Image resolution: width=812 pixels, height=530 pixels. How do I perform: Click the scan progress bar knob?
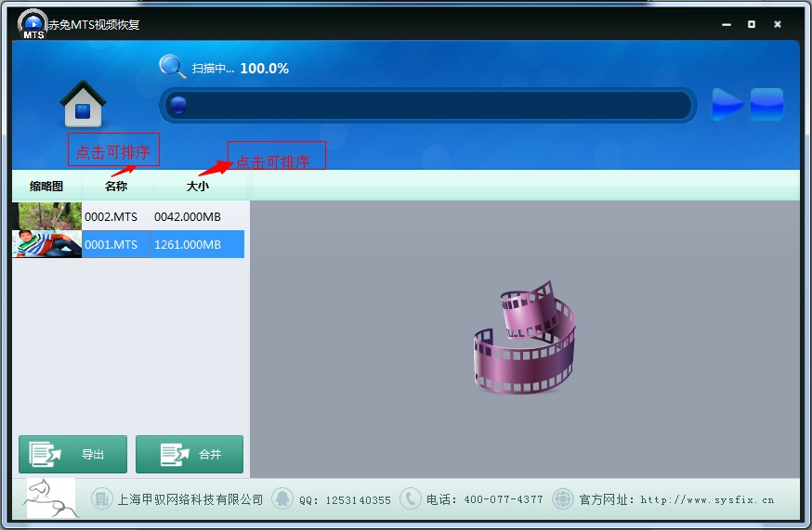(178, 105)
